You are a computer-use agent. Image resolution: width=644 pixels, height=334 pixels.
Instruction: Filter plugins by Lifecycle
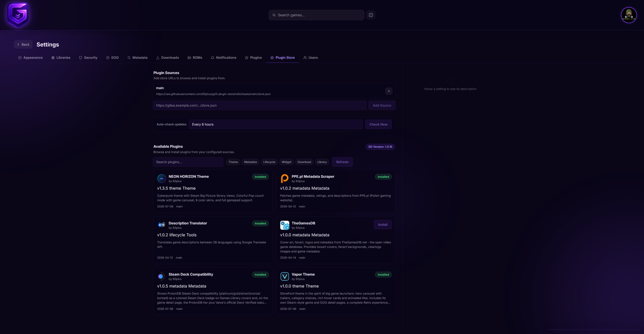pos(269,162)
